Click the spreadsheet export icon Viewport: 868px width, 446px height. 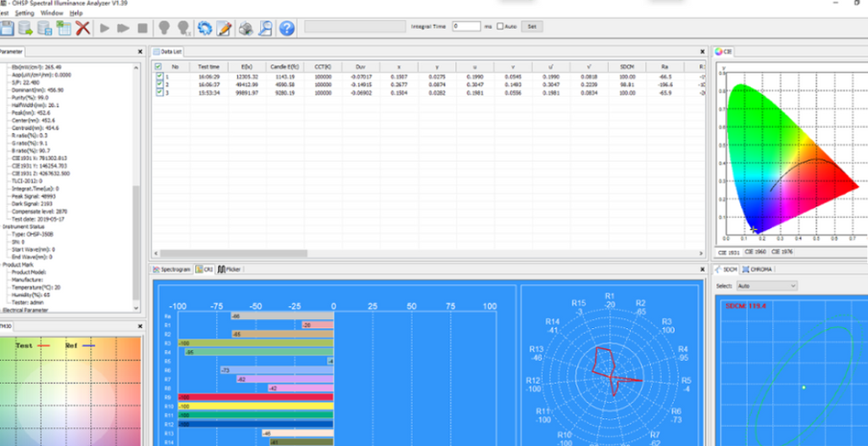[64, 28]
